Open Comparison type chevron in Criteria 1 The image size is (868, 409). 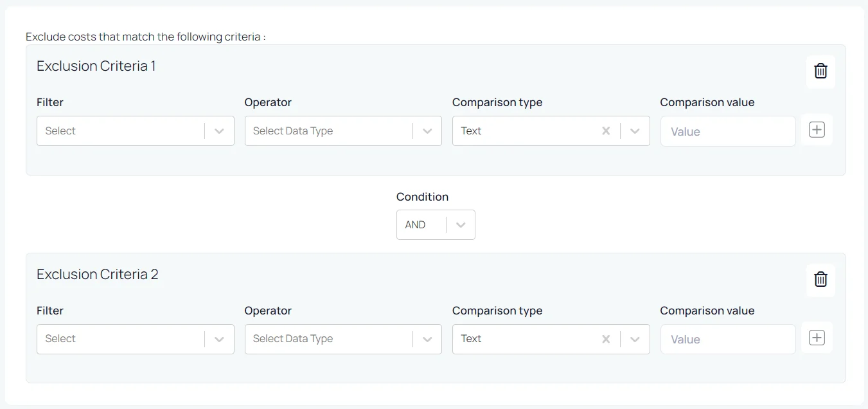click(x=635, y=131)
